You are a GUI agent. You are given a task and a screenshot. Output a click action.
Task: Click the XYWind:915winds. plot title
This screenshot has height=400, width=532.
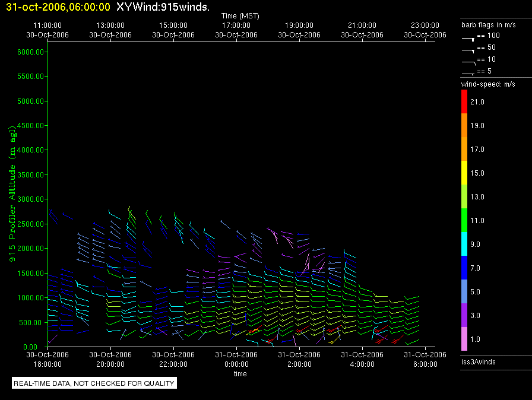click(162, 7)
